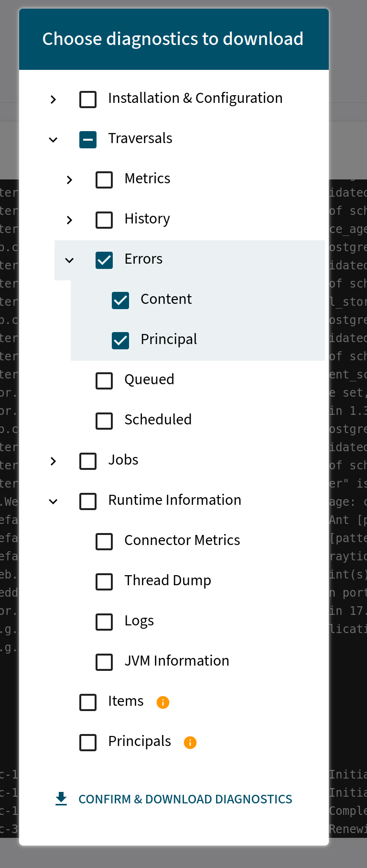Image resolution: width=367 pixels, height=868 pixels.
Task: Uncheck the Errors checkbox
Action: coord(104,260)
